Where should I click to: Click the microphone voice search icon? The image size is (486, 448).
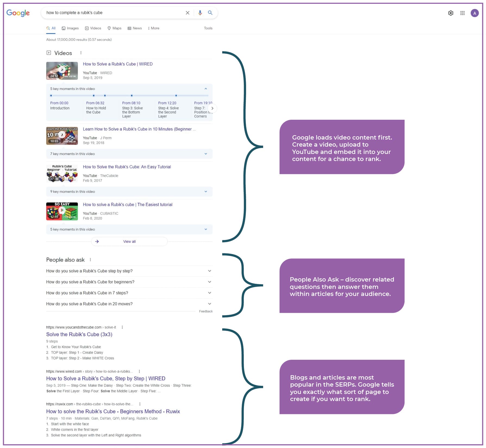pyautogui.click(x=200, y=13)
